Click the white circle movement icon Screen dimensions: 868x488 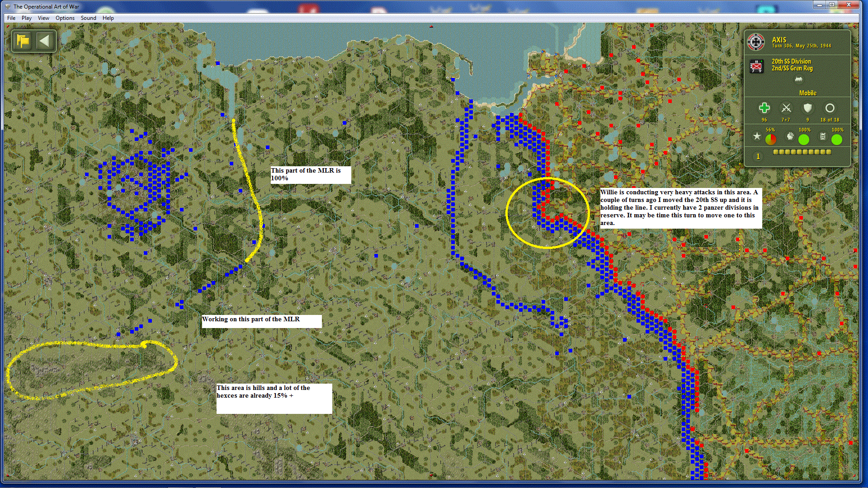(830, 108)
